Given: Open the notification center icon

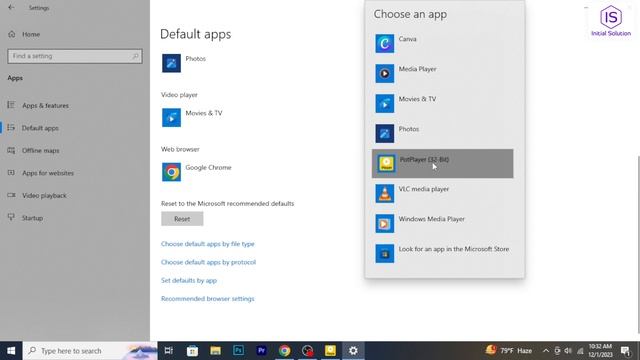Looking at the screenshot, I should pyautogui.click(x=626, y=351).
